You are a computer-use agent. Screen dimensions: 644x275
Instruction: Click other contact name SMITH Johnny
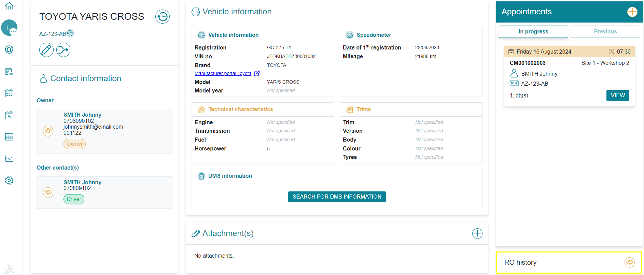click(x=83, y=182)
